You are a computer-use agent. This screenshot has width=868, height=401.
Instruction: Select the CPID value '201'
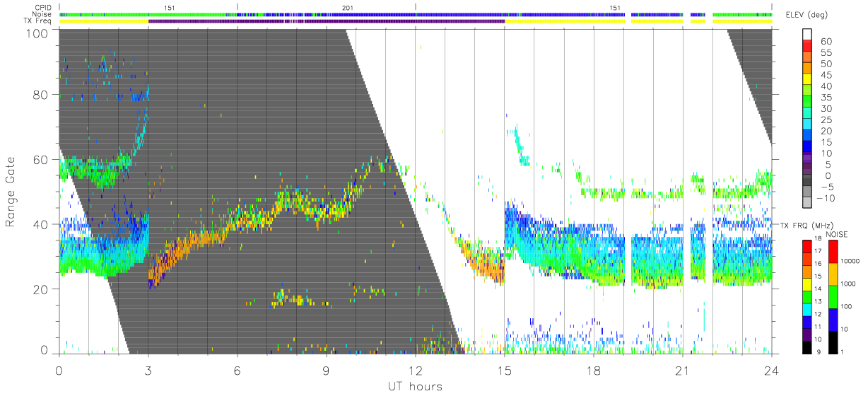(347, 8)
